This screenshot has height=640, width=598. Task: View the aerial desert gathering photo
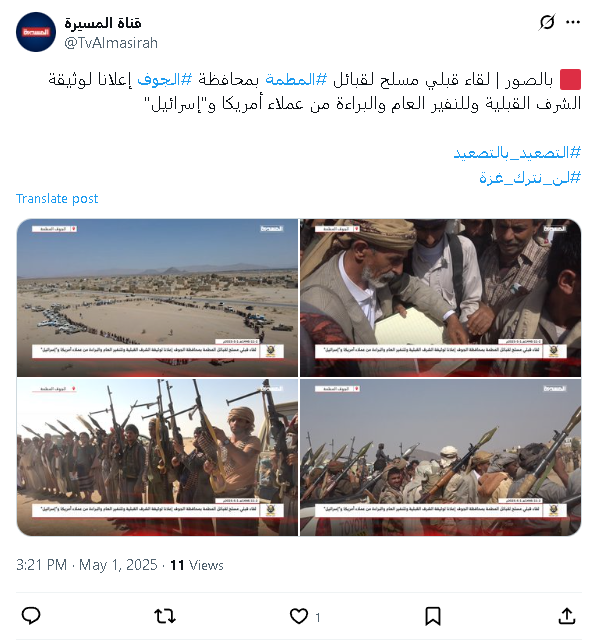coord(158,298)
